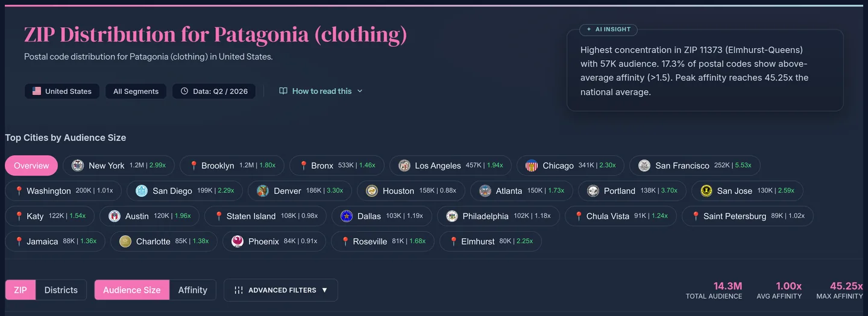Click the Katy location pin icon
868x316 pixels.
(19, 216)
